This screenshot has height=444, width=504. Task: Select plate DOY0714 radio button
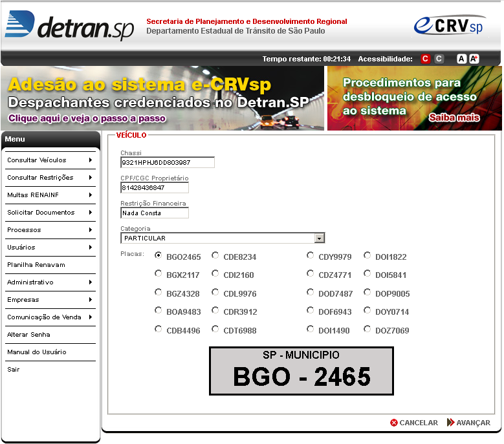[x=367, y=310]
